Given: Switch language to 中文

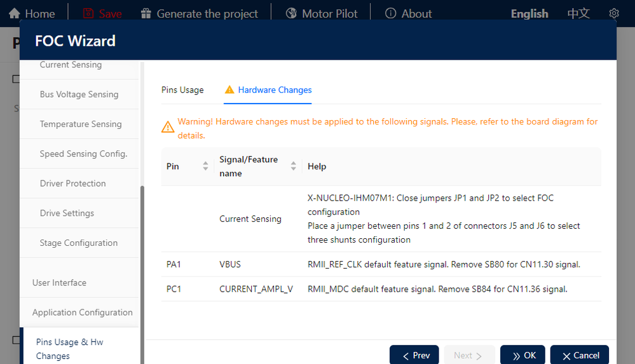Looking at the screenshot, I should point(578,13).
